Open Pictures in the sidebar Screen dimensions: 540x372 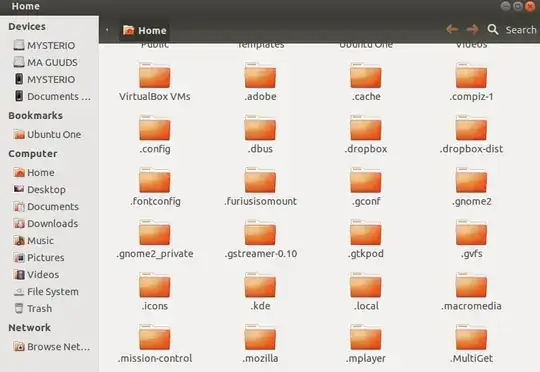click(39, 257)
